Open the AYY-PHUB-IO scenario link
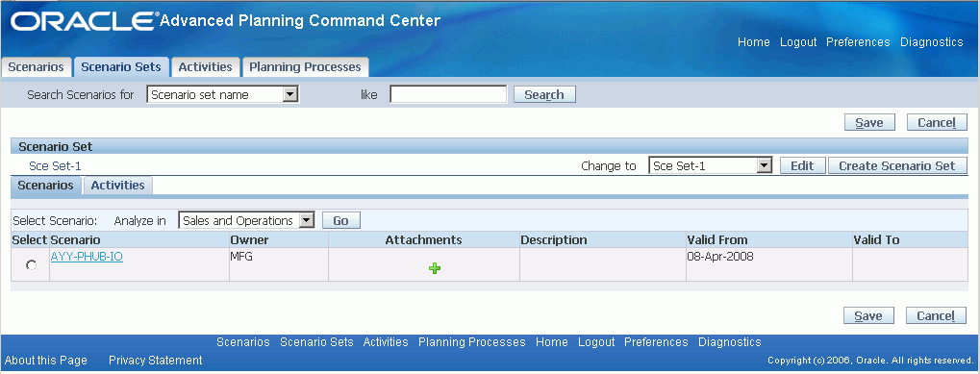 click(87, 256)
